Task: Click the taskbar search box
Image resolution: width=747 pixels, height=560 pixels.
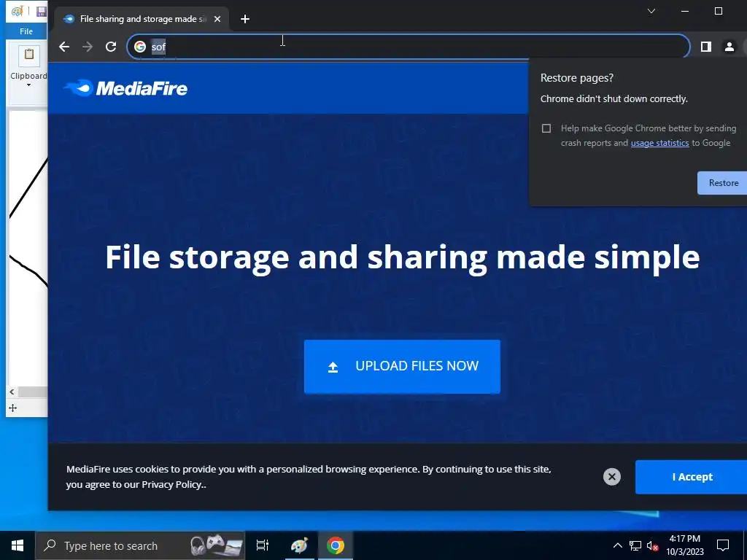Action: coord(140,545)
